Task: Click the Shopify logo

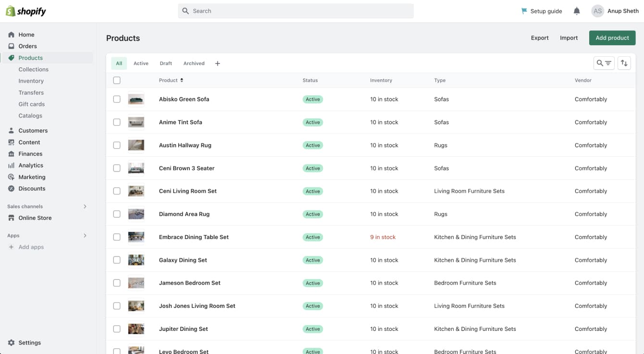Action: pos(26,11)
